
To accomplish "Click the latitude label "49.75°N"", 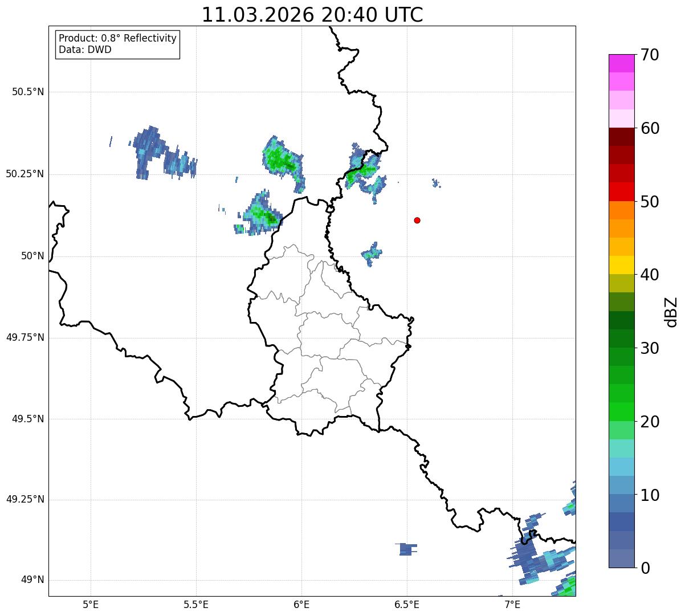I will click(x=25, y=337).
